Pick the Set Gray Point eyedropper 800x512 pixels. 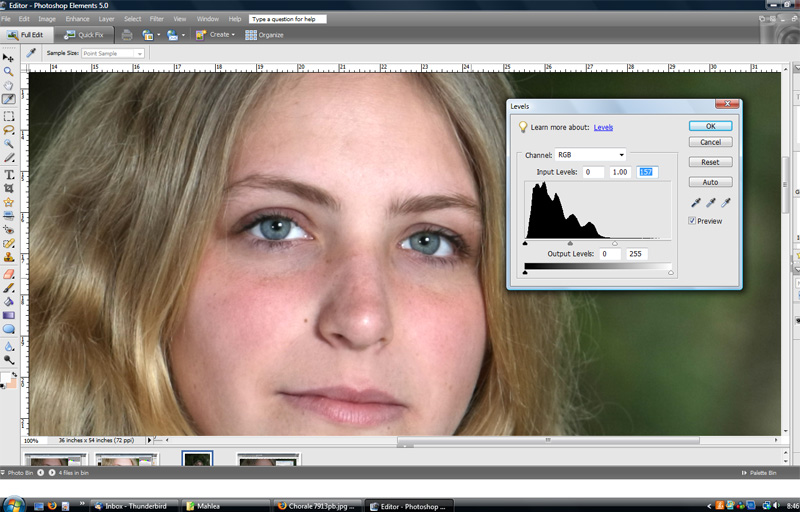tap(710, 202)
